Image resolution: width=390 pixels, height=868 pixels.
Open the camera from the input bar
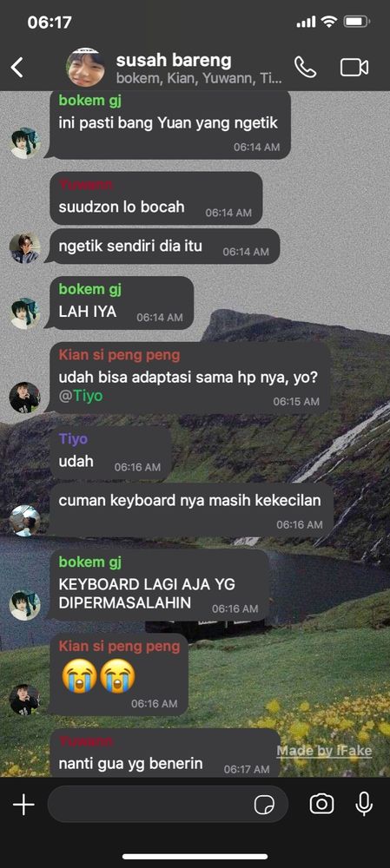click(x=321, y=805)
